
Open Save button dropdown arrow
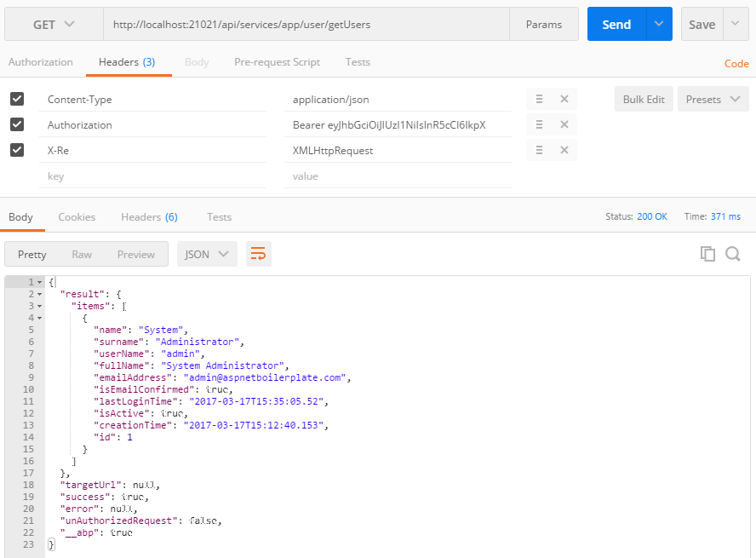pos(736,24)
